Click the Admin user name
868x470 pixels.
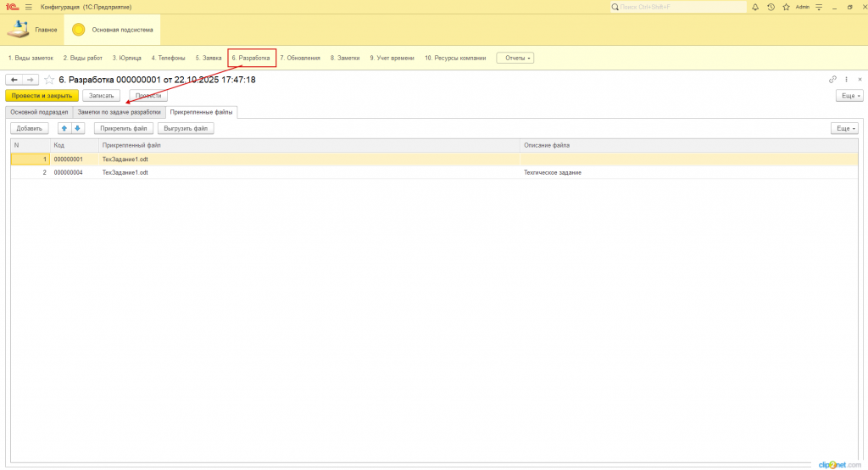(x=802, y=7)
